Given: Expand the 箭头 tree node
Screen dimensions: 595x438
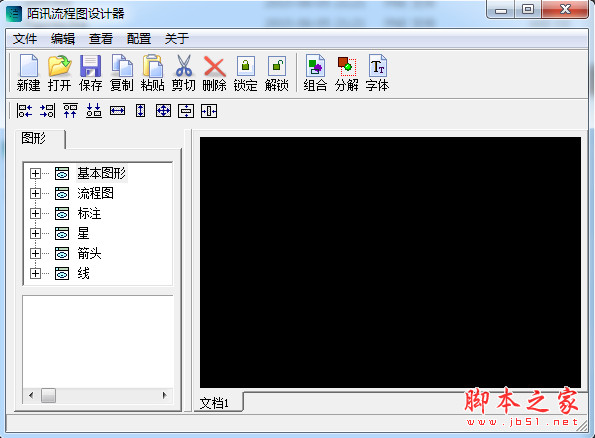Looking at the screenshot, I should pos(35,253).
